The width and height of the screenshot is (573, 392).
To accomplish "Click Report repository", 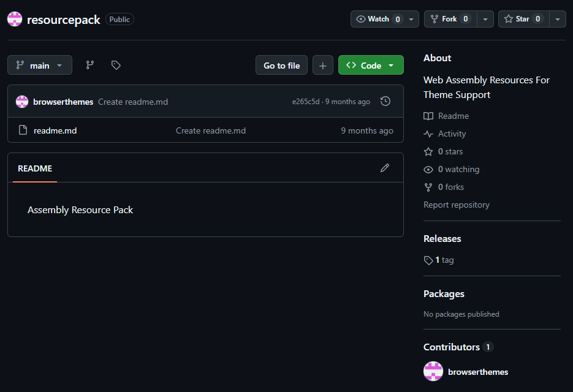I will pos(457,205).
